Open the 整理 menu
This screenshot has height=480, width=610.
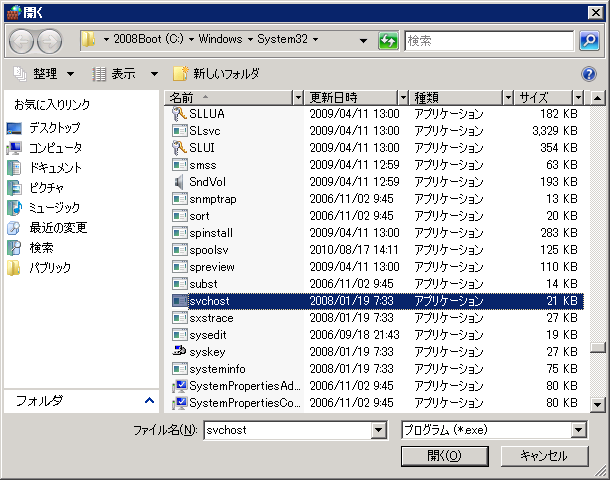[x=45, y=74]
